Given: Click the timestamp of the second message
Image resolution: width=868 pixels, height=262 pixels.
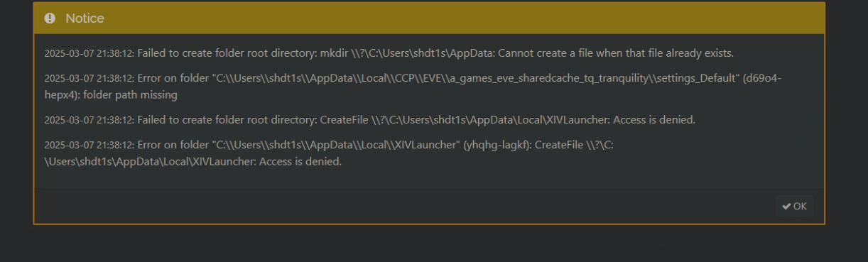Looking at the screenshot, I should (x=89, y=78).
